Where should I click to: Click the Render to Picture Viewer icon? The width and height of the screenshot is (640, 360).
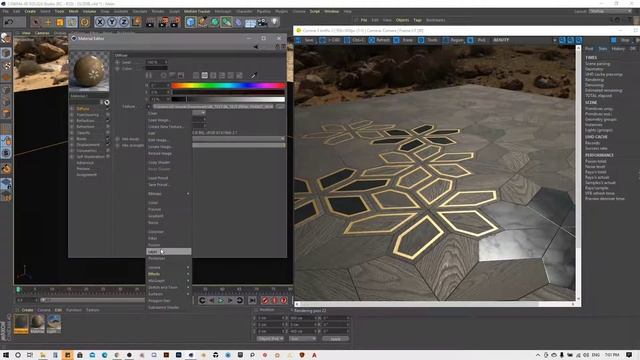pyautogui.click(x=163, y=22)
